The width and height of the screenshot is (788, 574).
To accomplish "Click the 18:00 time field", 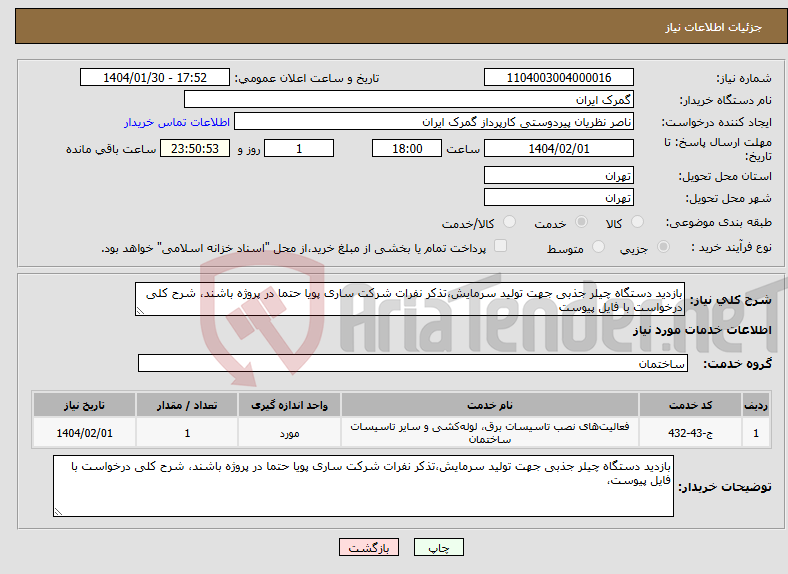I will pyautogui.click(x=407, y=148).
